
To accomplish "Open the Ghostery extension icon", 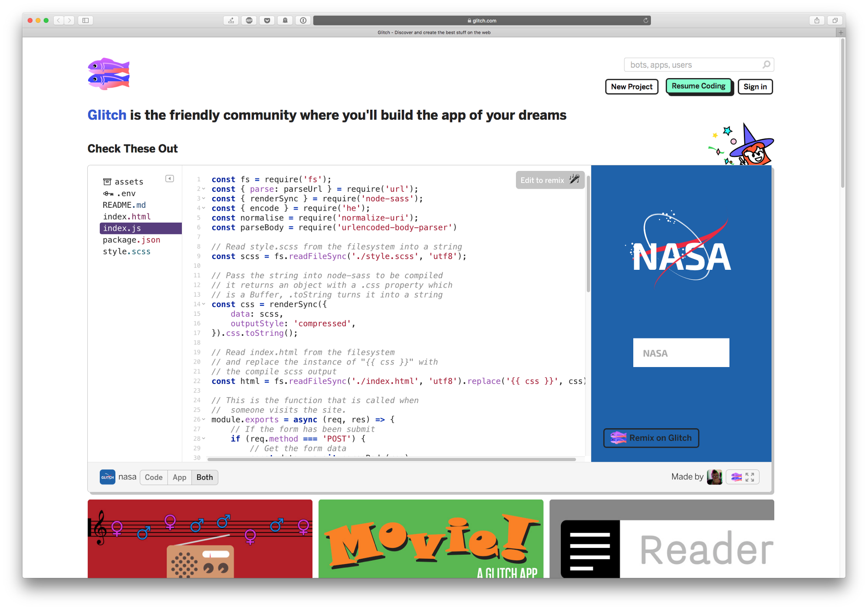I will [x=285, y=20].
